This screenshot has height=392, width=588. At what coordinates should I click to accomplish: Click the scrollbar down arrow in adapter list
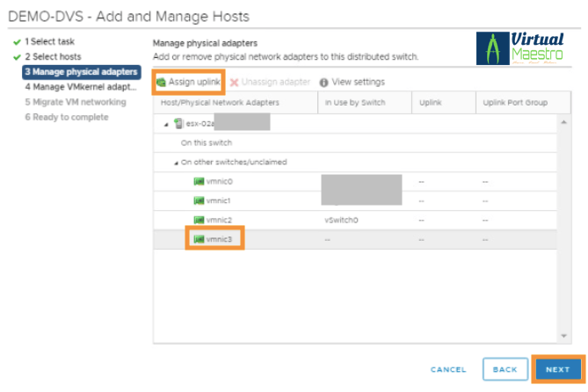tap(564, 335)
